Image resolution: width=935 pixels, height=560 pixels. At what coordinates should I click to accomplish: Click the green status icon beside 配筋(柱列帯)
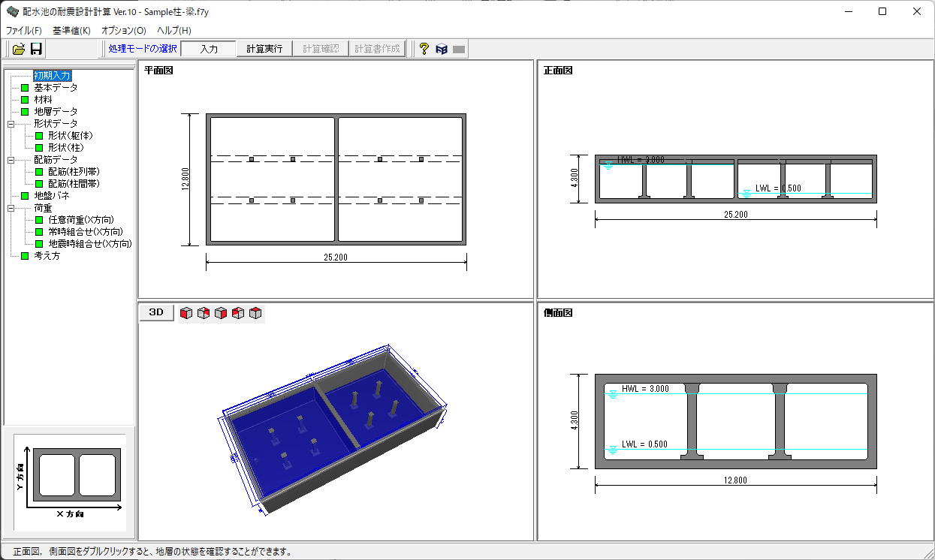pyautogui.click(x=39, y=172)
